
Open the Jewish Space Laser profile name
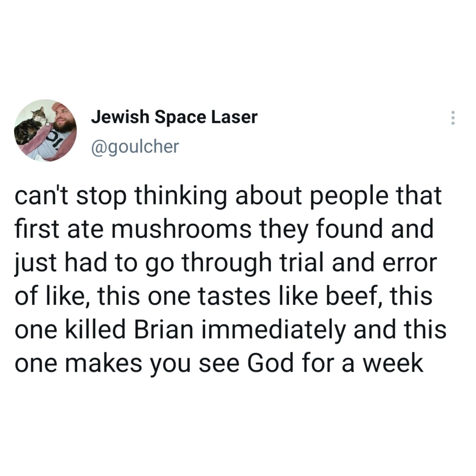pos(174,117)
